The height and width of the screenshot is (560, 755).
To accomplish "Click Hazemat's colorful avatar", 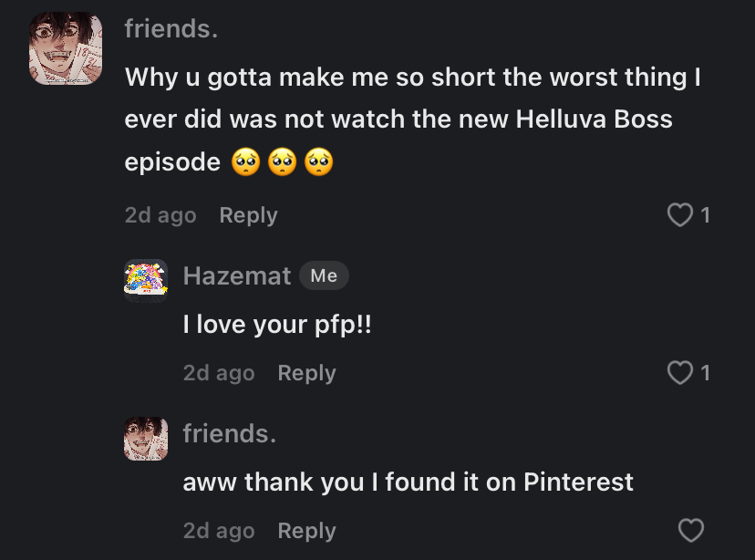I will click(146, 278).
